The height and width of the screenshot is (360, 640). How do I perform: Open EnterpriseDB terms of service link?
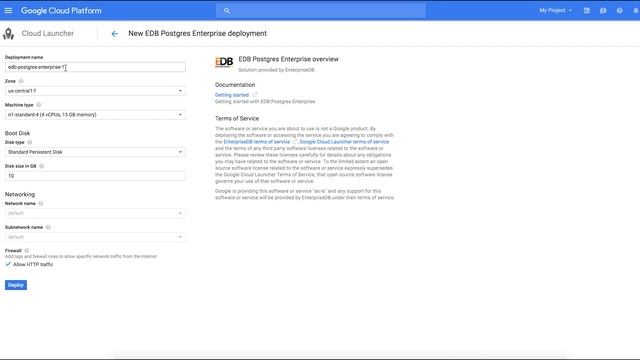pyautogui.click(x=257, y=142)
